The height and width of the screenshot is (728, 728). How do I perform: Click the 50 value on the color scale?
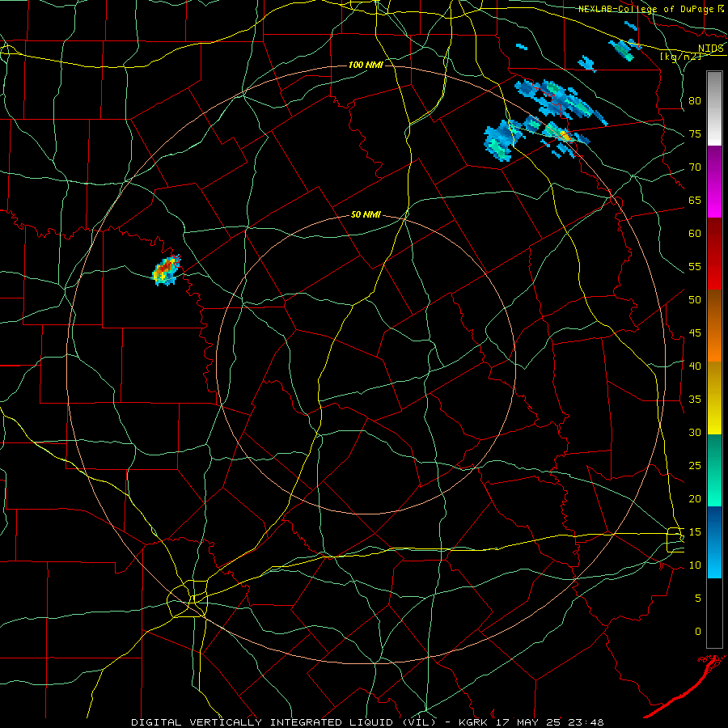coord(695,300)
